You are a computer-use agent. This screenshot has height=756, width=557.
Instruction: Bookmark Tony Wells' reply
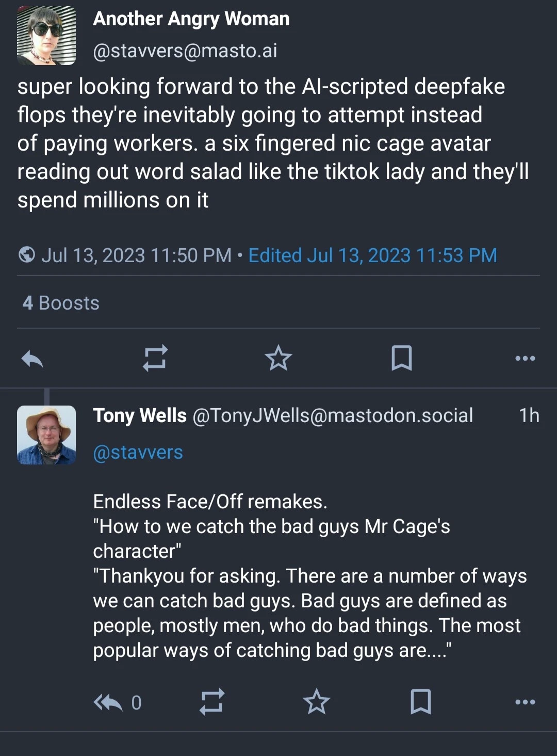421,702
